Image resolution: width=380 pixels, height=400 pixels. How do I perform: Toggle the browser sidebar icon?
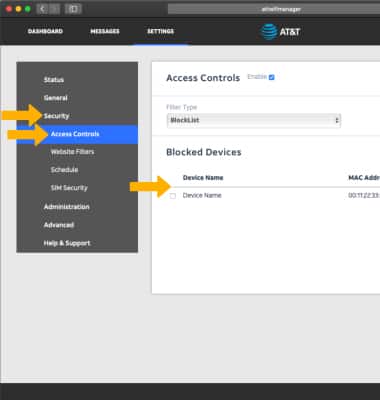pyautogui.click(x=73, y=9)
